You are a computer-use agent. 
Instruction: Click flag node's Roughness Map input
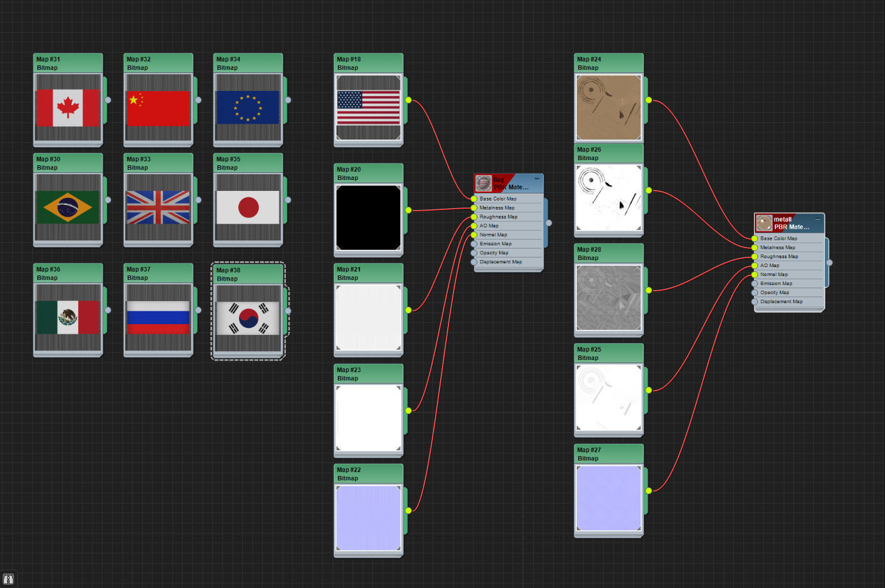coord(474,216)
